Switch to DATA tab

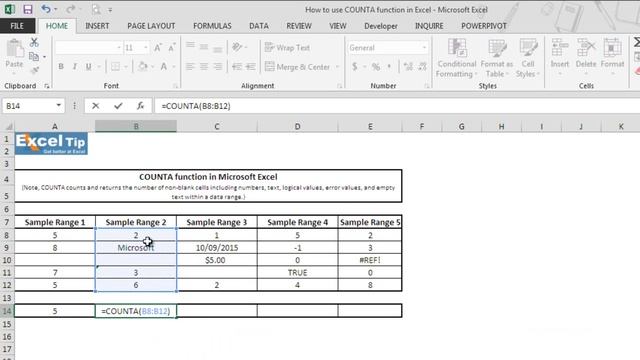tap(259, 26)
